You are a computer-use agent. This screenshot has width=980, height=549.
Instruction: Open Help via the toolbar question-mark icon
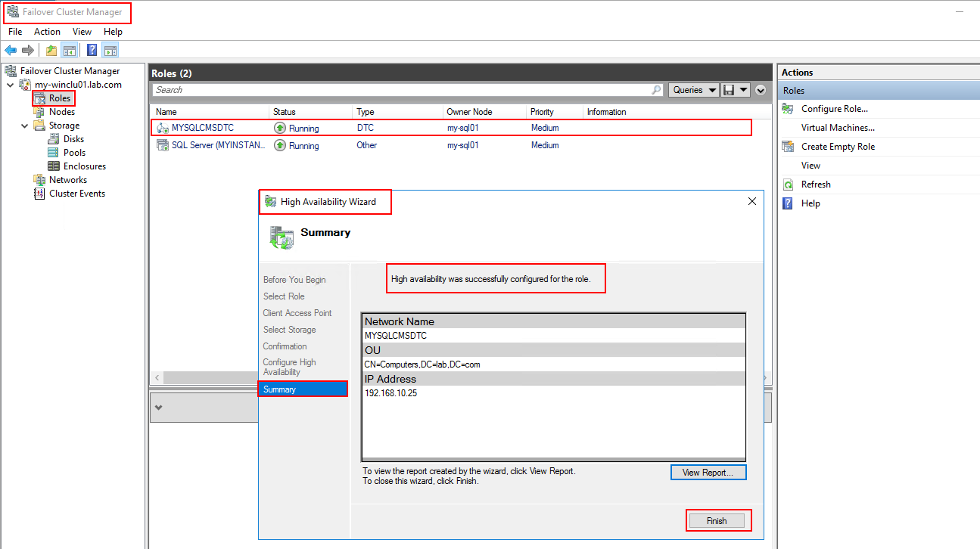[x=92, y=51]
